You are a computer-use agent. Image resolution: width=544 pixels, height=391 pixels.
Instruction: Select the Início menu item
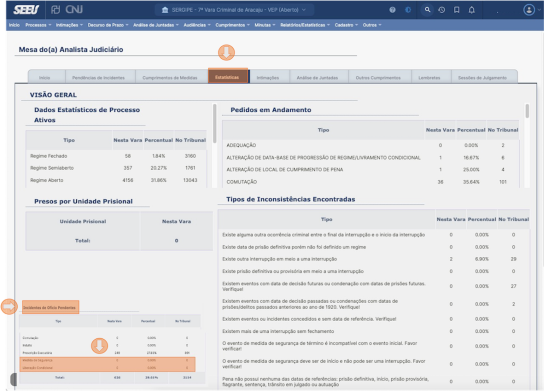pos(14,25)
